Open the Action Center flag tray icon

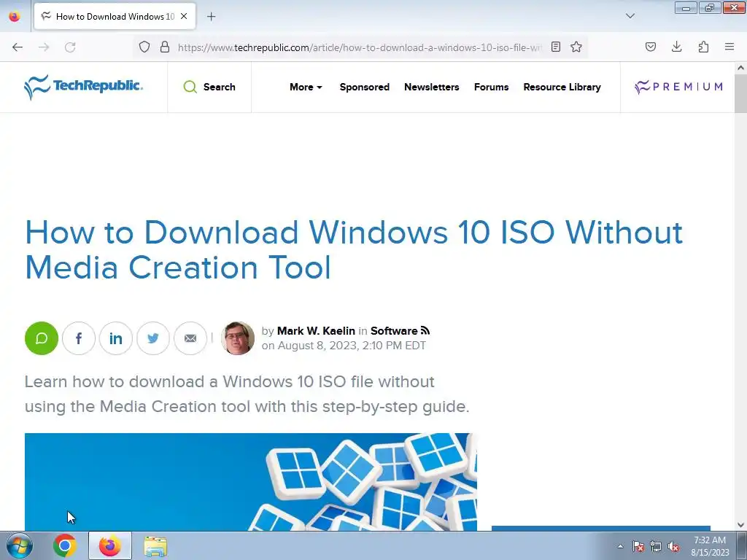[x=638, y=546]
